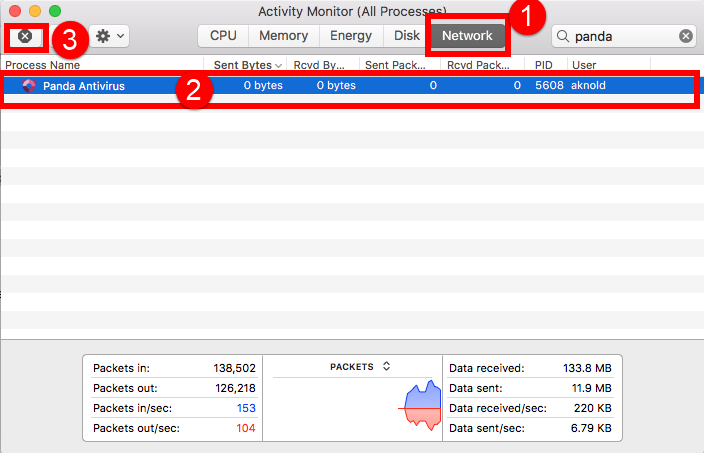The width and height of the screenshot is (704, 453).
Task: Click the Packets out/sec value 104
Action: 246,428
